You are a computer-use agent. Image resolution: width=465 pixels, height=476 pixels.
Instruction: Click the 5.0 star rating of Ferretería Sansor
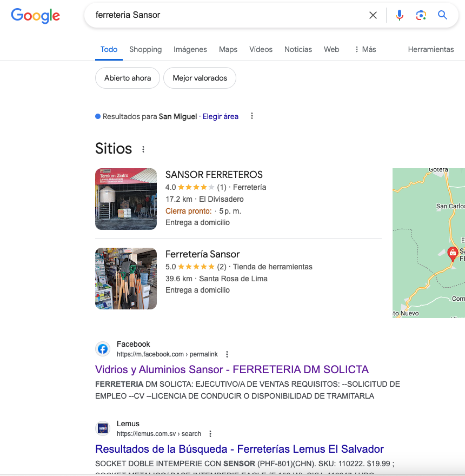tap(196, 267)
